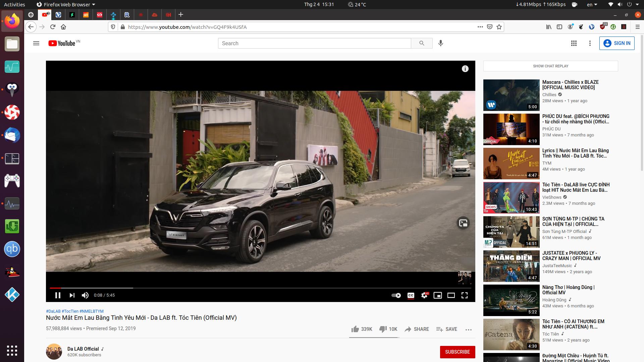Open the Nàng Thơ Hoàng Dũng video thumbnail
The image size is (644, 362).
[512, 300]
